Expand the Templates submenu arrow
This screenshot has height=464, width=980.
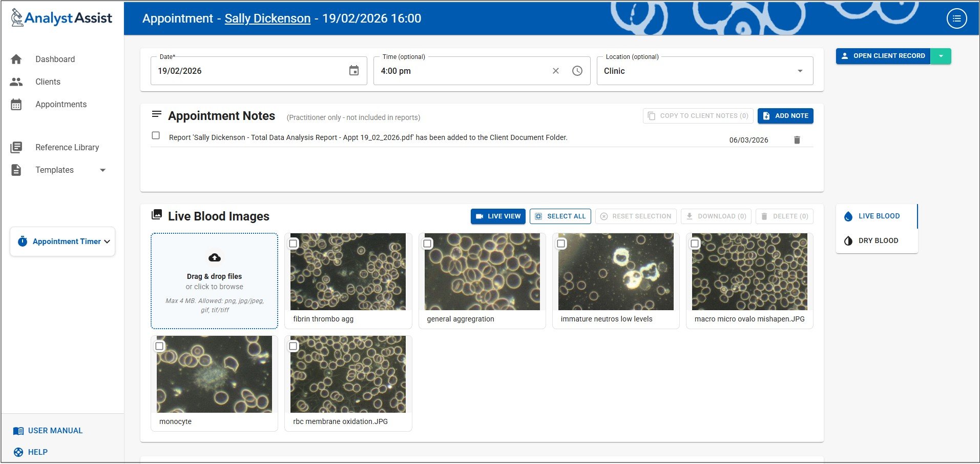point(102,170)
